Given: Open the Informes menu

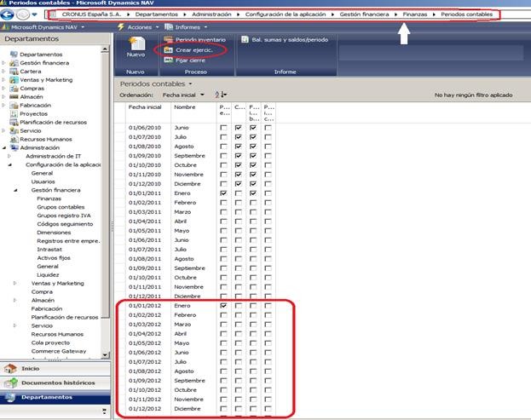Looking at the screenshot, I should coord(186,27).
